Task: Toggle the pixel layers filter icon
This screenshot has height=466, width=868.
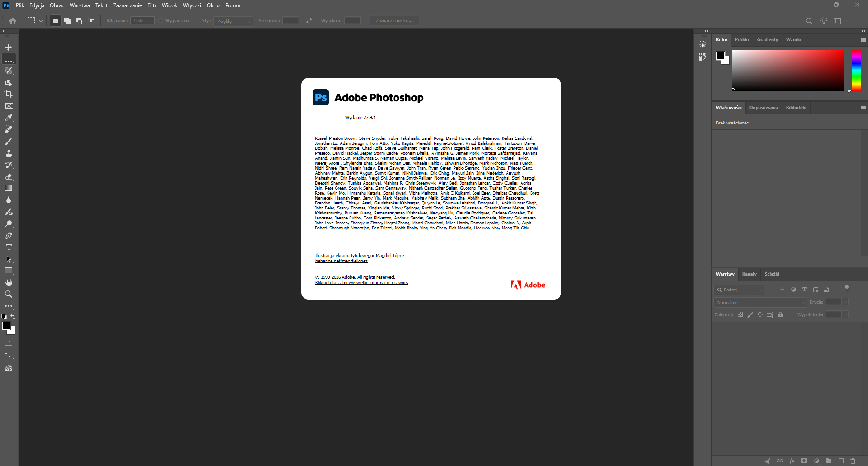Action: pyautogui.click(x=783, y=290)
